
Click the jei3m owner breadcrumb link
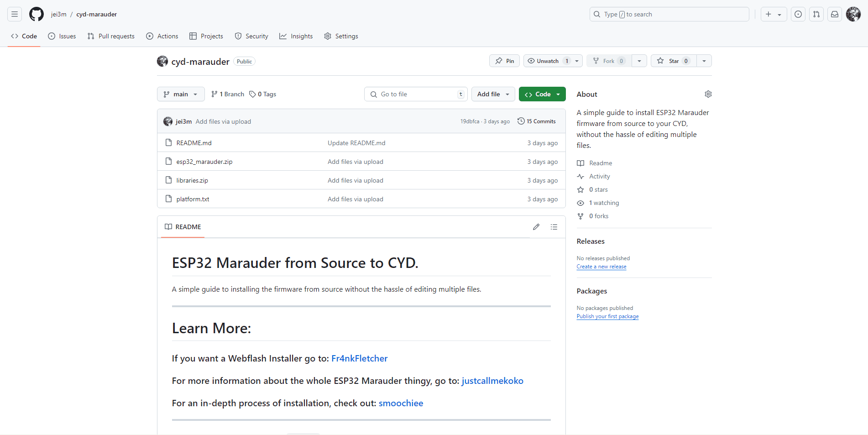coord(59,14)
